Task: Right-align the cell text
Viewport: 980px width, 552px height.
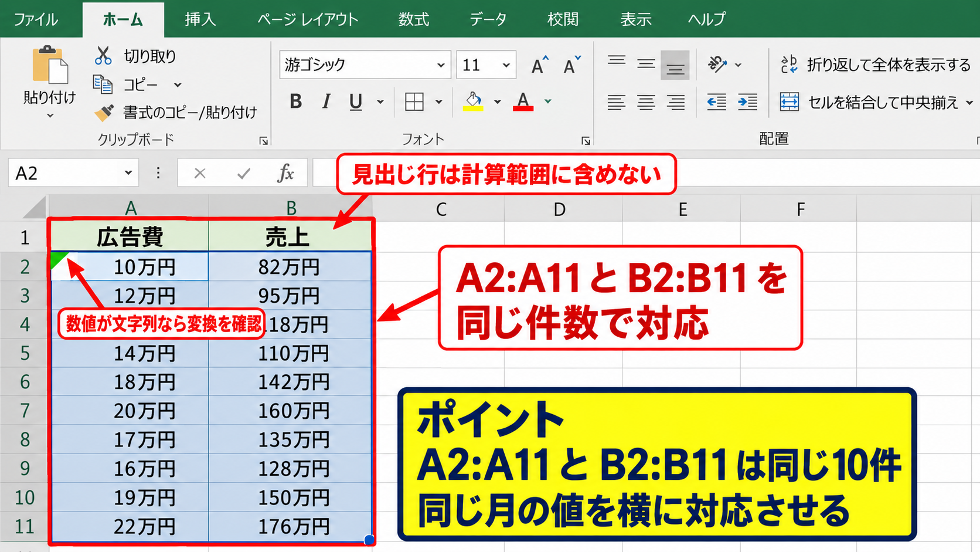Action: click(676, 103)
